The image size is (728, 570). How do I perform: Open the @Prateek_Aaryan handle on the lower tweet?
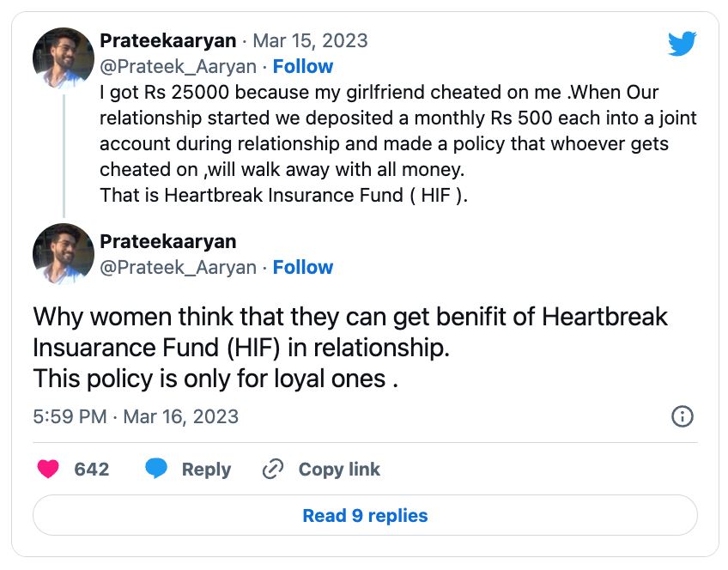click(179, 268)
